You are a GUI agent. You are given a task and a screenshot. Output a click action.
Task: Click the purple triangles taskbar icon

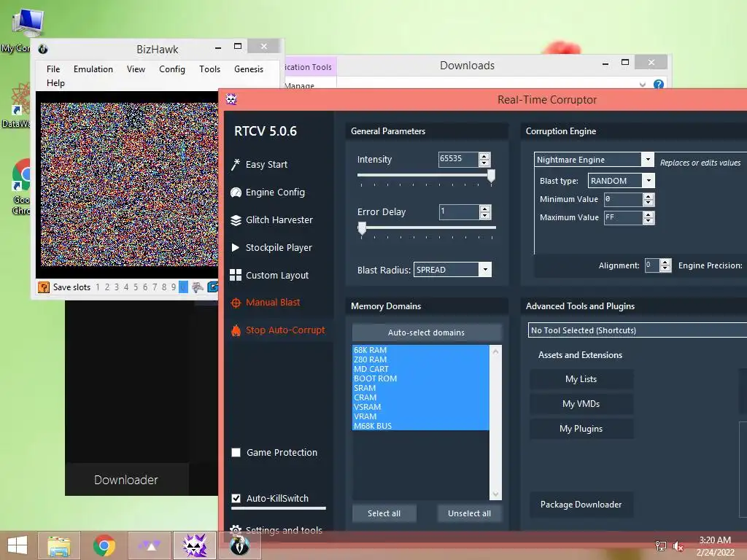coord(149,545)
